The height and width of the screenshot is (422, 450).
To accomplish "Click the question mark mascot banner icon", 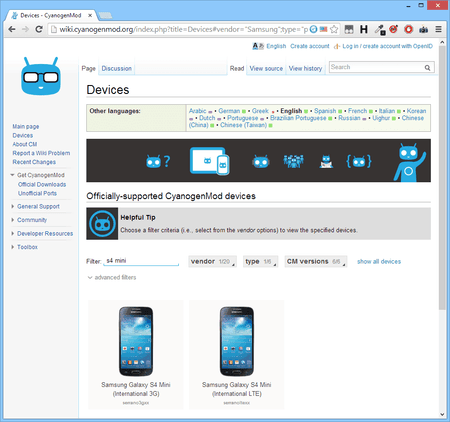I will coord(158,161).
